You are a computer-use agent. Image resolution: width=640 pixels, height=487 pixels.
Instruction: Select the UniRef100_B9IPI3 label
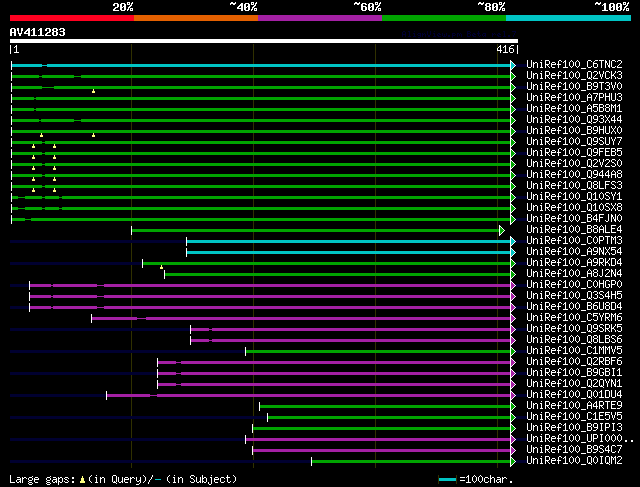coord(574,428)
